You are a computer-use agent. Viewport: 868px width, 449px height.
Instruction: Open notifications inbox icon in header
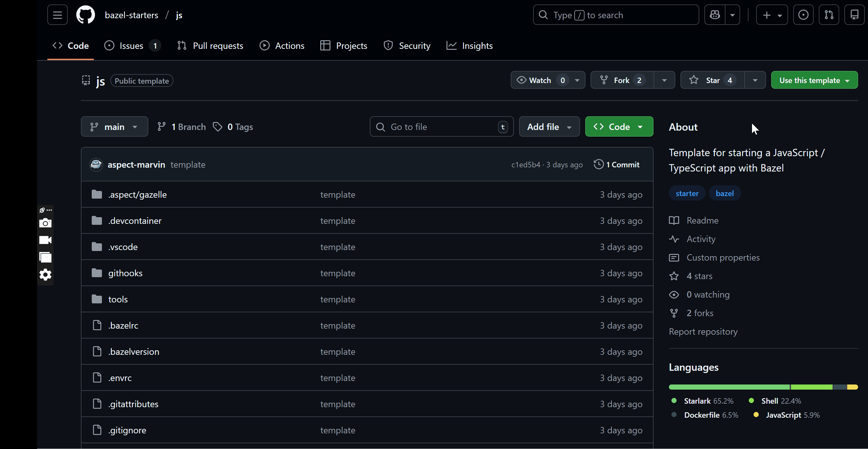[x=855, y=15]
